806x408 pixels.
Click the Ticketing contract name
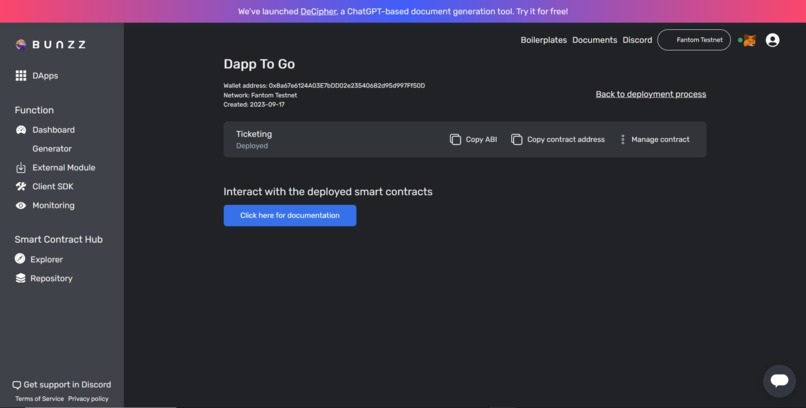click(x=254, y=134)
